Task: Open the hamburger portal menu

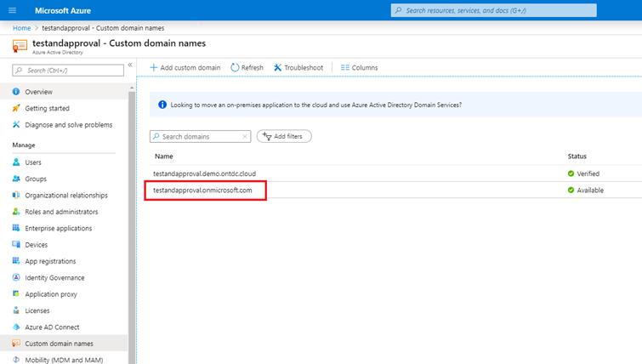Action: click(x=12, y=10)
